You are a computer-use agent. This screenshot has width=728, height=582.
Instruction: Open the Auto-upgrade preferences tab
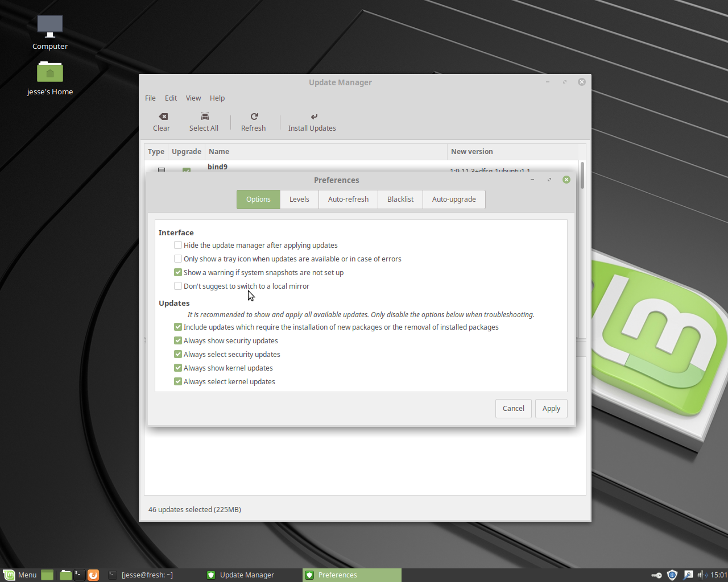(454, 199)
